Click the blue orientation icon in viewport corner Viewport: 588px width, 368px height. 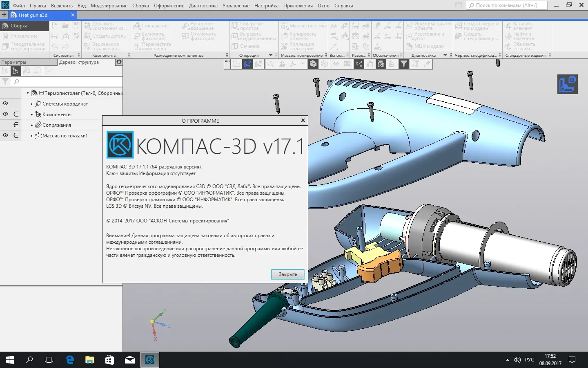coord(567,84)
